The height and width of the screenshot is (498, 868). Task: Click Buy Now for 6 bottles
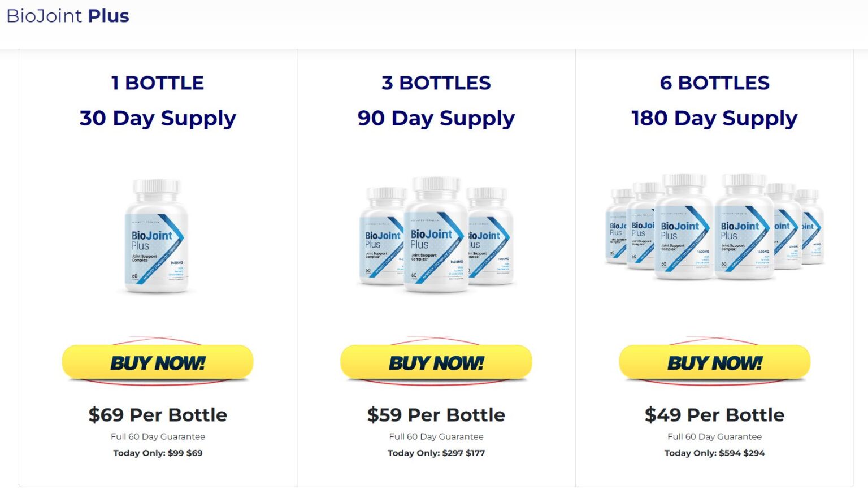[715, 362]
